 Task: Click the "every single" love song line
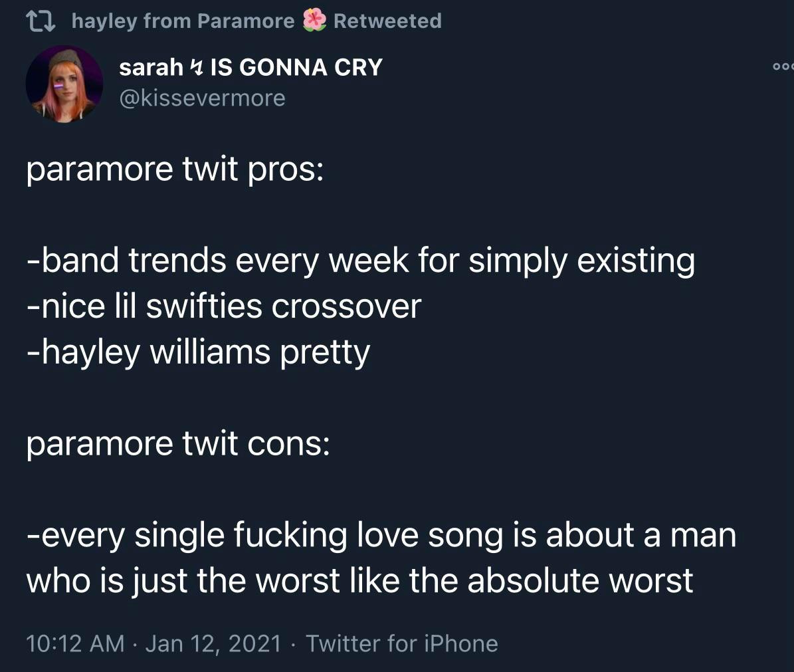[x=381, y=535]
